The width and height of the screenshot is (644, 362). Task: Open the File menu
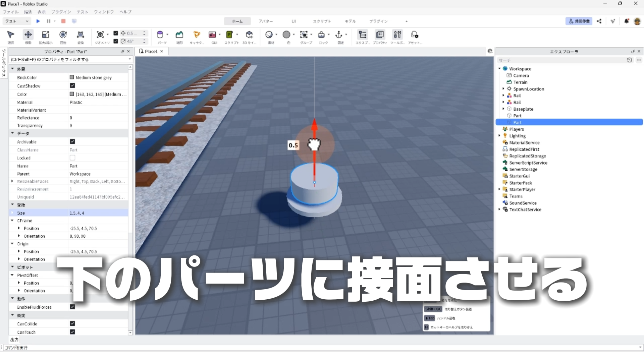11,12
